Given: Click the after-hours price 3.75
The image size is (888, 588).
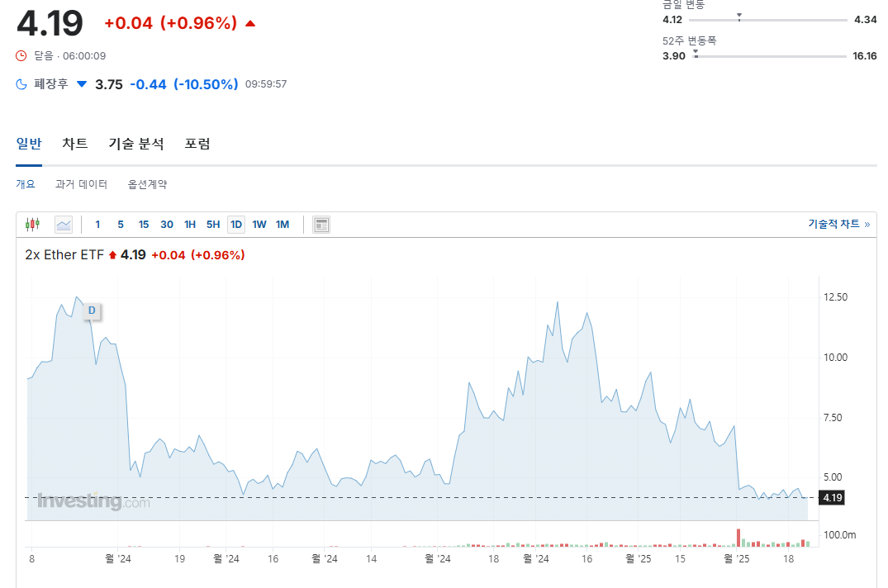Looking at the screenshot, I should click(x=109, y=84).
